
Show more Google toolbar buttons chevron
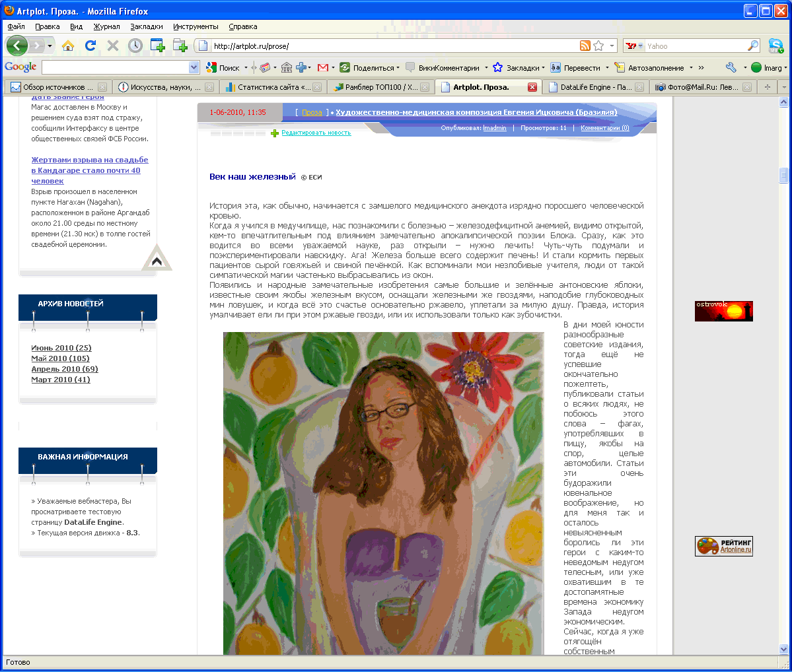(701, 67)
